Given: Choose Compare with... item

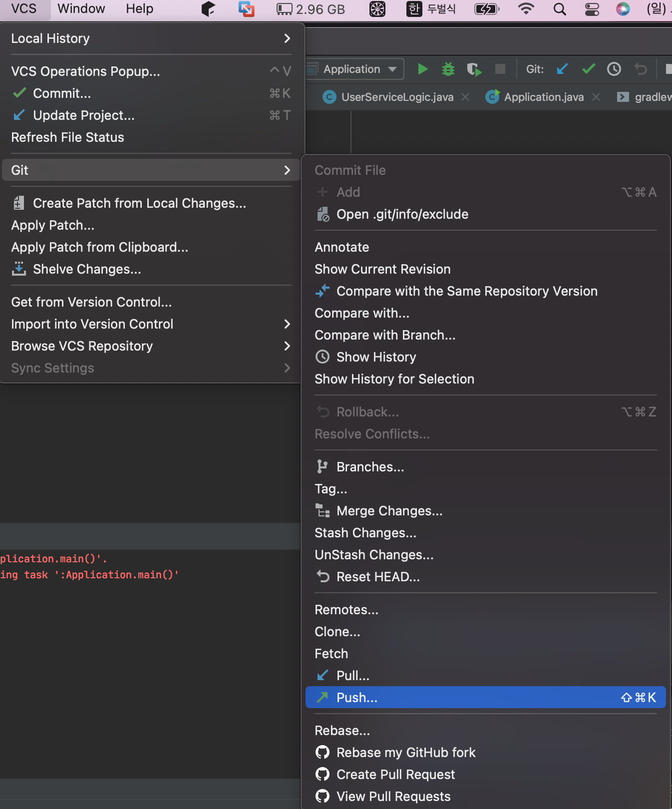Looking at the screenshot, I should [485, 313].
